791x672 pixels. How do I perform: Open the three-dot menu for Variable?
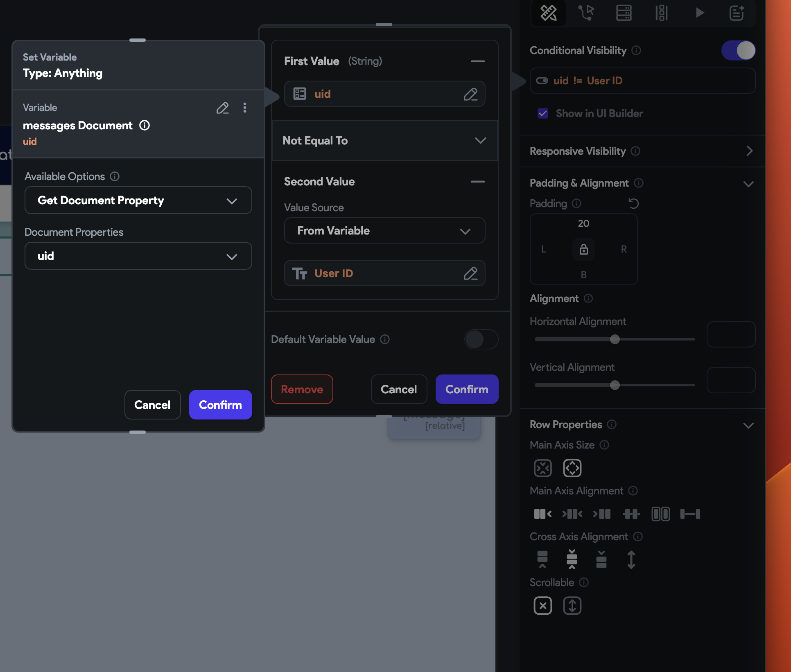245,108
